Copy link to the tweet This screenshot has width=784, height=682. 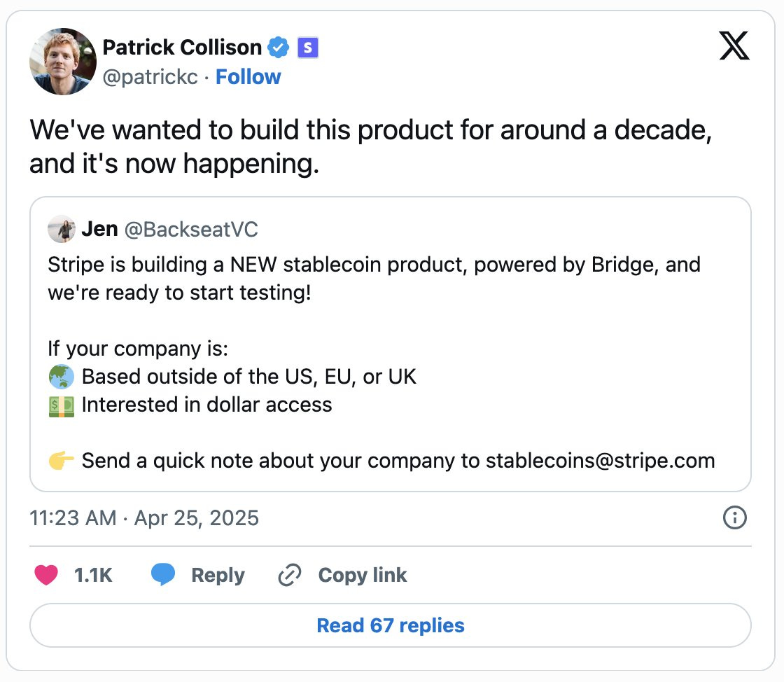coord(362,575)
